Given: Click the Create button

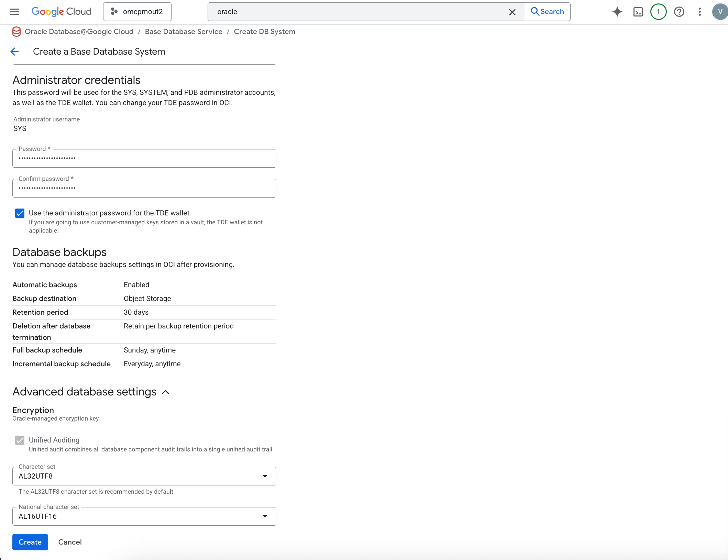Looking at the screenshot, I should pos(30,542).
